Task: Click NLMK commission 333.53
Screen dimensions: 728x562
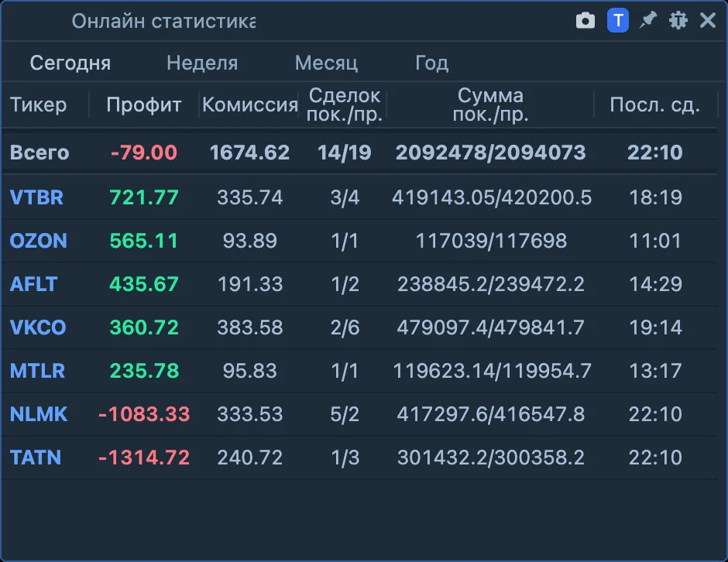Action: tap(250, 414)
